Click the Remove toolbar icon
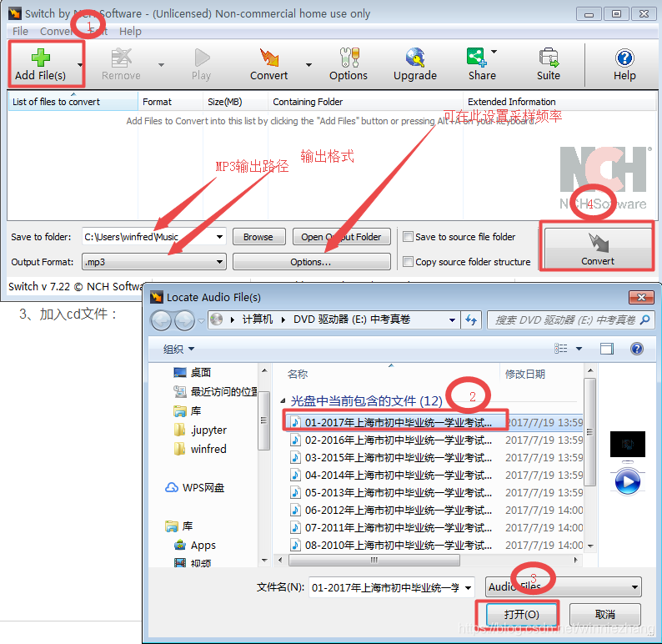 pyautogui.click(x=121, y=58)
